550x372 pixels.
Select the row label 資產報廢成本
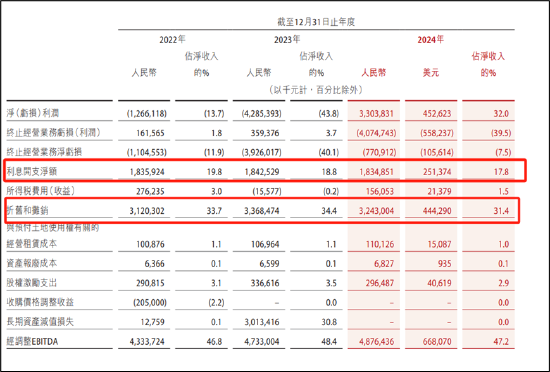[32, 263]
